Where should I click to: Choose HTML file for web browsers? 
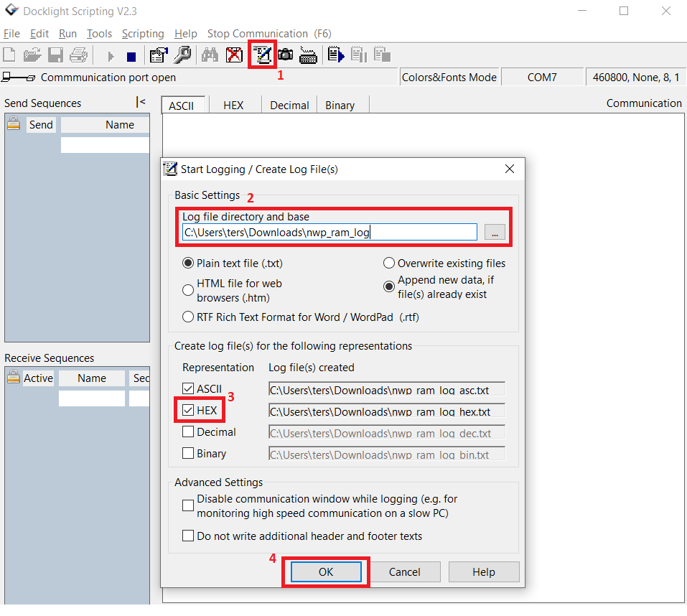[x=188, y=290]
